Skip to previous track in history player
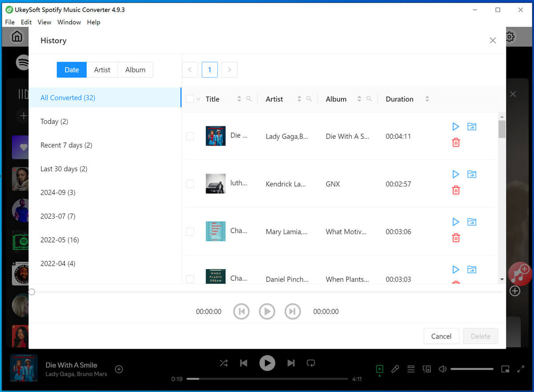Screen dimensions: 534x392 point(241,311)
